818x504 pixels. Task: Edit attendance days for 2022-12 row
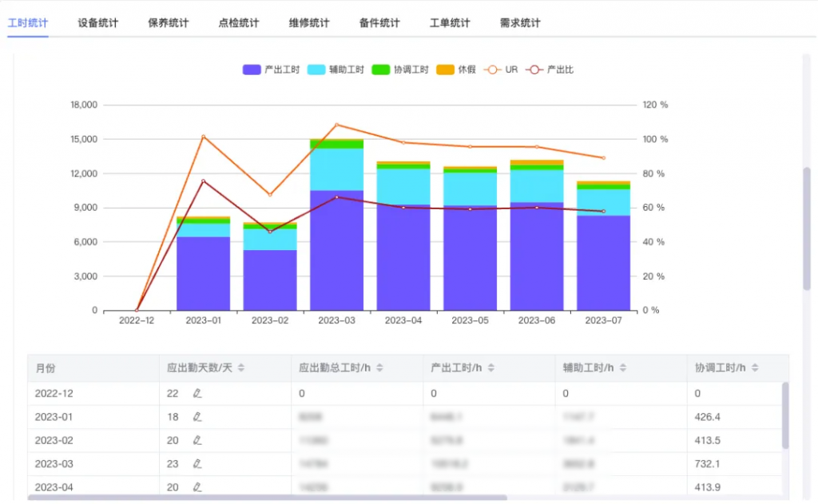point(197,394)
